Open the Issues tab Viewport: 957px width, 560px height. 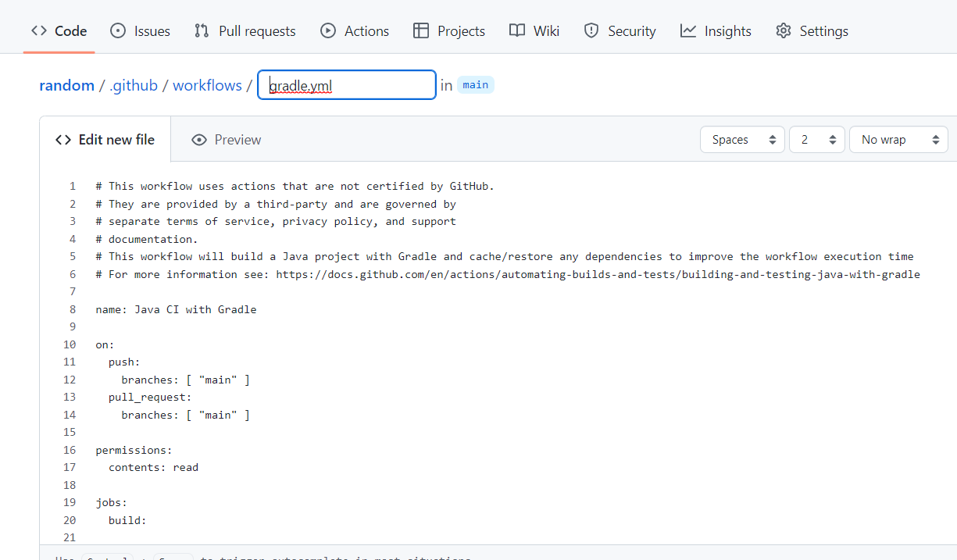coord(140,31)
